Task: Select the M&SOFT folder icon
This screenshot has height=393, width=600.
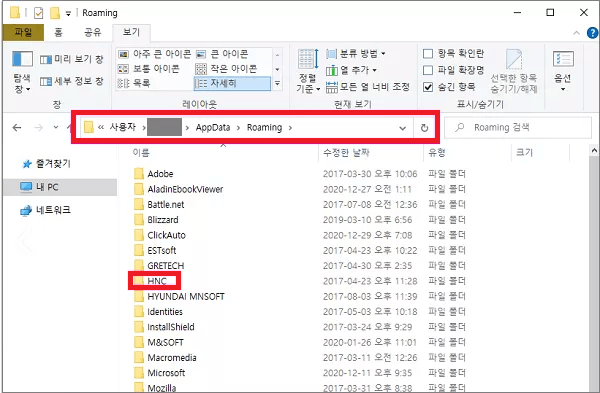Action: [139, 342]
